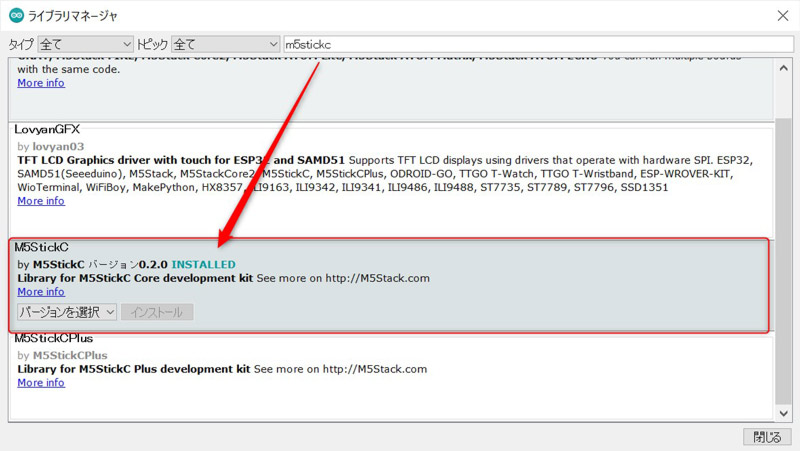
Task: Click the scrollbar up arrow
Action: pyautogui.click(x=784, y=68)
